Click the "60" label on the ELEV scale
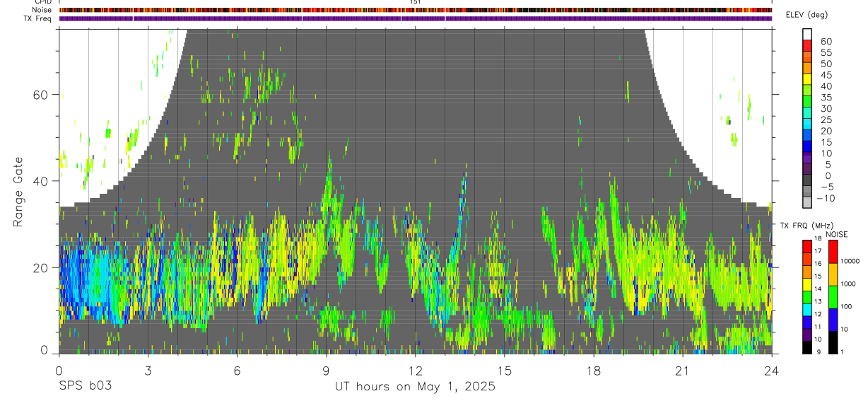Screen dimensions: 868x401 pos(826,41)
